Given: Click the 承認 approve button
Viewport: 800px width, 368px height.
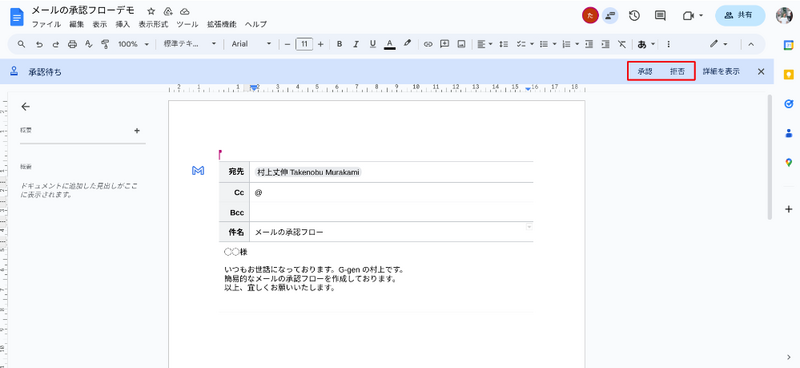Looking at the screenshot, I should coord(645,72).
